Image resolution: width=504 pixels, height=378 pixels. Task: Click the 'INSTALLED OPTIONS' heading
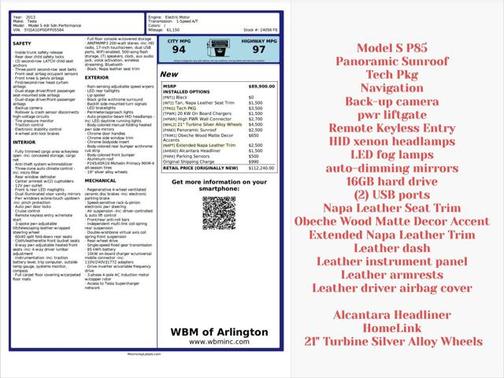tap(186, 92)
